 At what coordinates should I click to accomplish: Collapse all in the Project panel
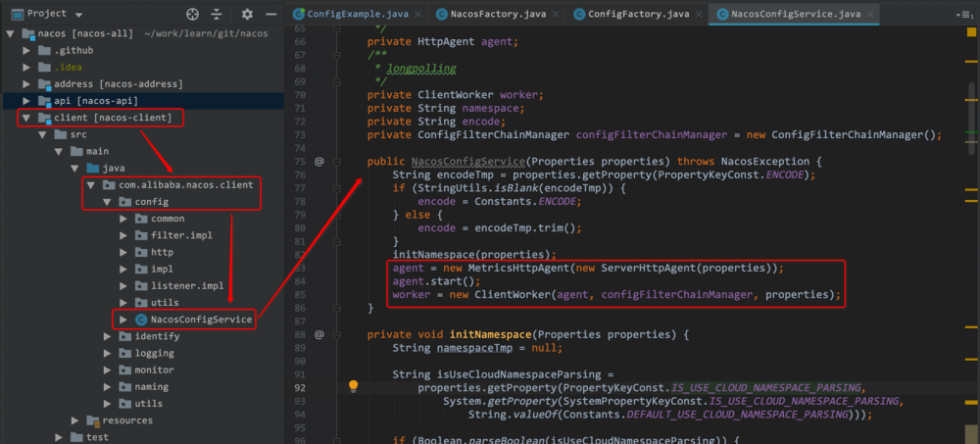pos(217,14)
